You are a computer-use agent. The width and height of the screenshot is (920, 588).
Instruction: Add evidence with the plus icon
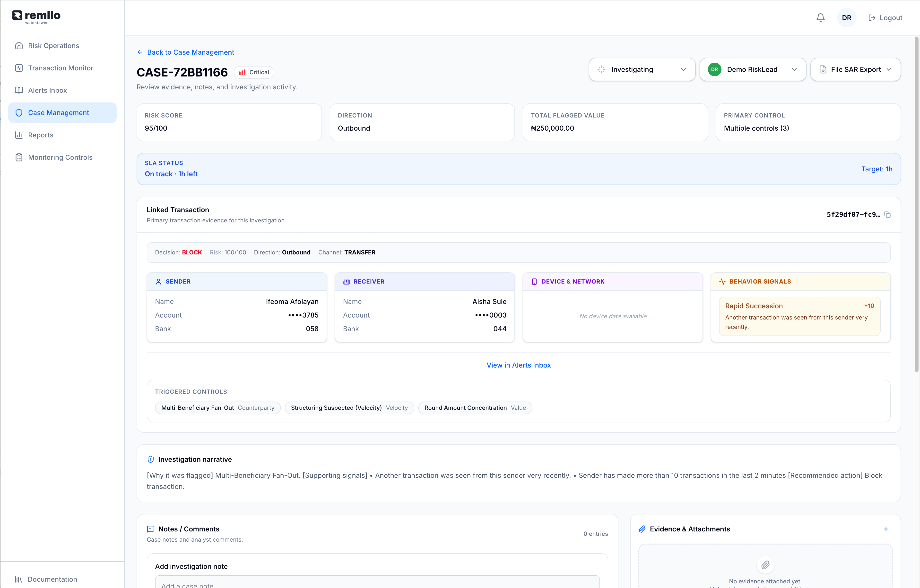(x=885, y=529)
